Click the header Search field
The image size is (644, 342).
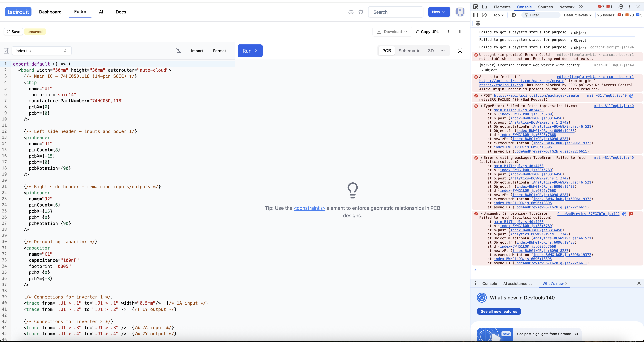(395, 12)
